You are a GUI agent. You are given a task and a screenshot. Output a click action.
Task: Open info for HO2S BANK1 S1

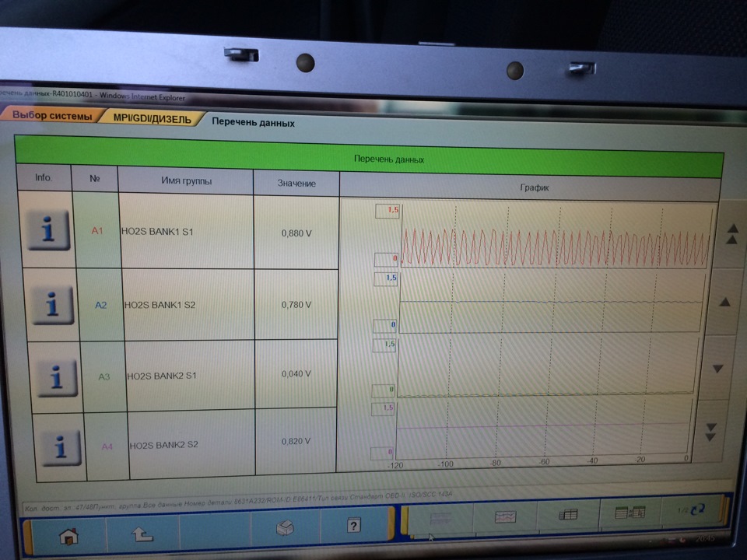pos(48,231)
